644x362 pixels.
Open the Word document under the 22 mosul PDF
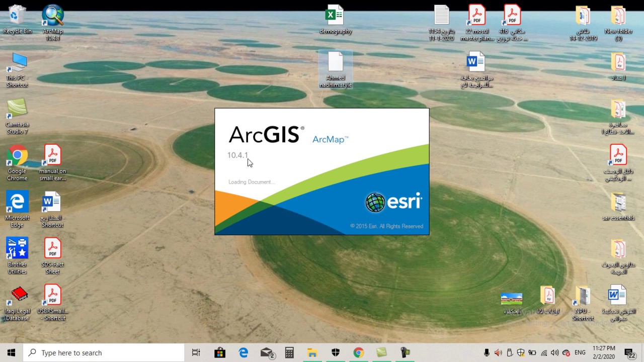476,69
